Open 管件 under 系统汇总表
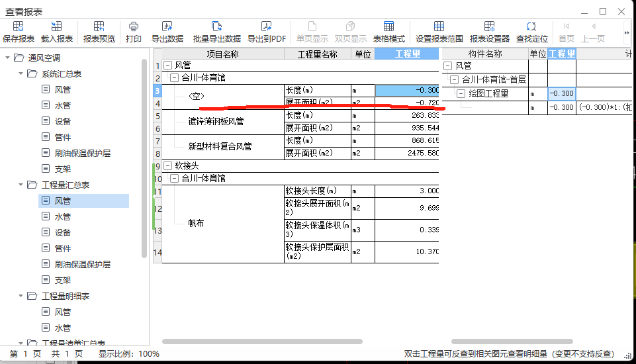The width and height of the screenshot is (636, 364). 62,137
